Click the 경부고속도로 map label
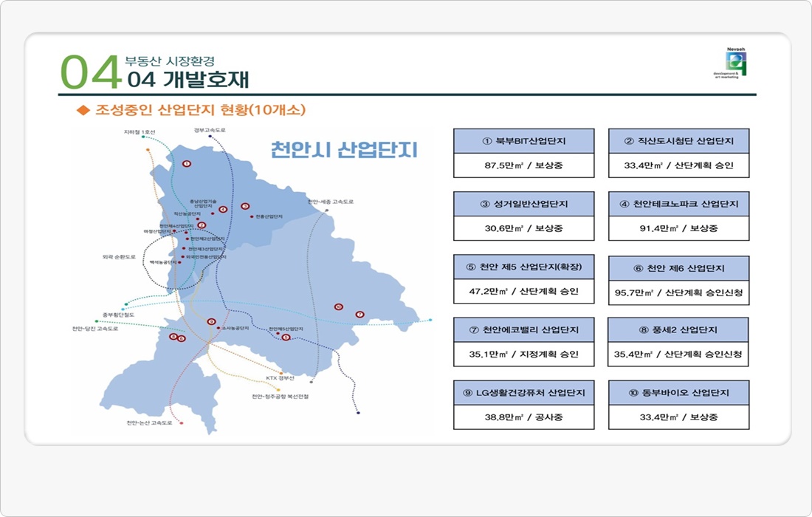This screenshot has height=517, width=812. click(210, 130)
